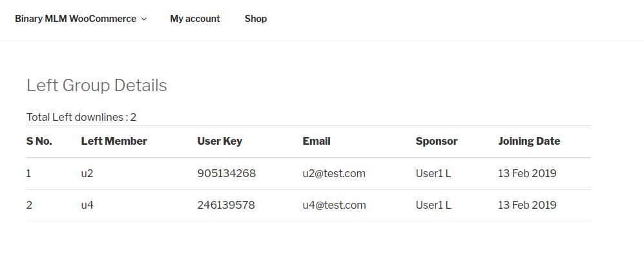Select left member u4 in table
Image resolution: width=644 pixels, height=274 pixels.
click(x=87, y=205)
